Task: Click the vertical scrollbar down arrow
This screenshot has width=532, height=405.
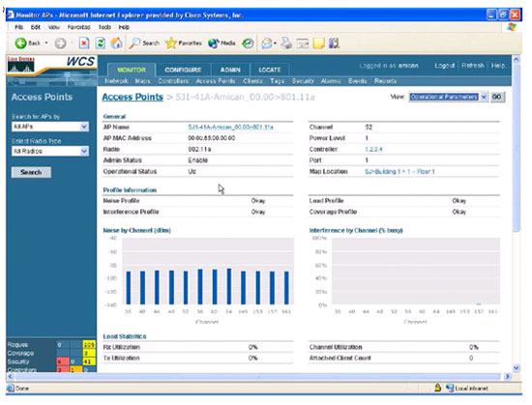Action: (x=517, y=368)
